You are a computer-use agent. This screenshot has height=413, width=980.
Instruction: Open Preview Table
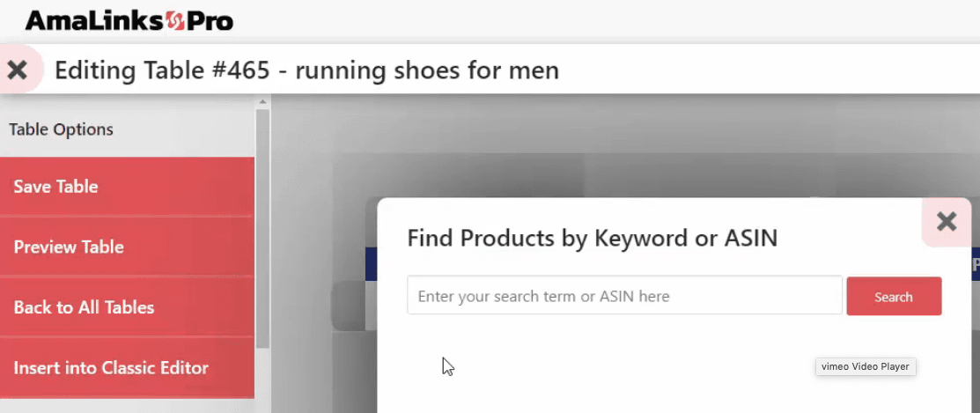coord(127,247)
